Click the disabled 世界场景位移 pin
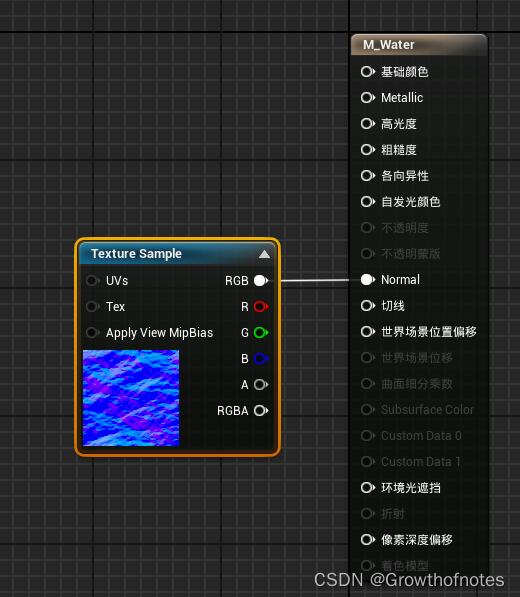The width and height of the screenshot is (520, 597). point(368,358)
